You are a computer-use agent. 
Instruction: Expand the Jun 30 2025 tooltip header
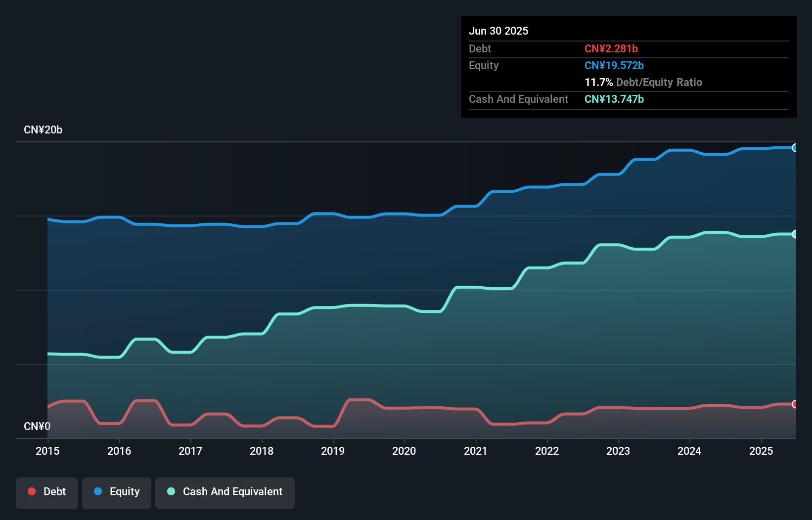coord(498,31)
